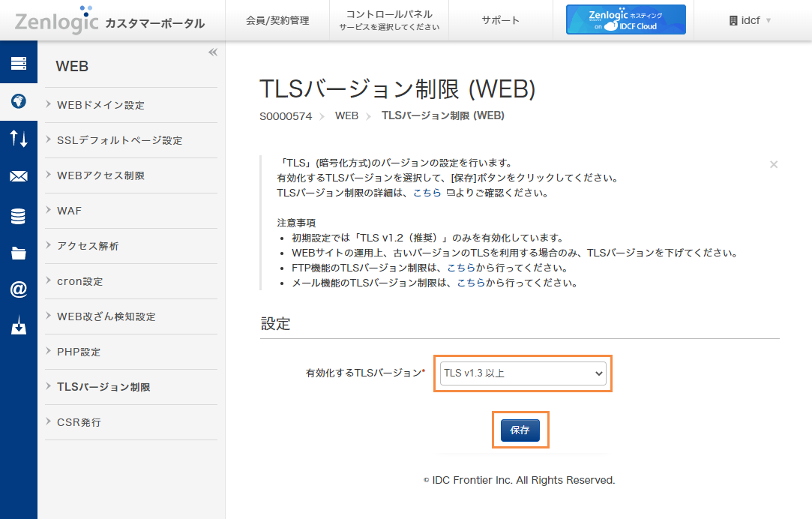The image size is (812, 519).
Task: Click the 保存 save button
Action: pos(520,430)
